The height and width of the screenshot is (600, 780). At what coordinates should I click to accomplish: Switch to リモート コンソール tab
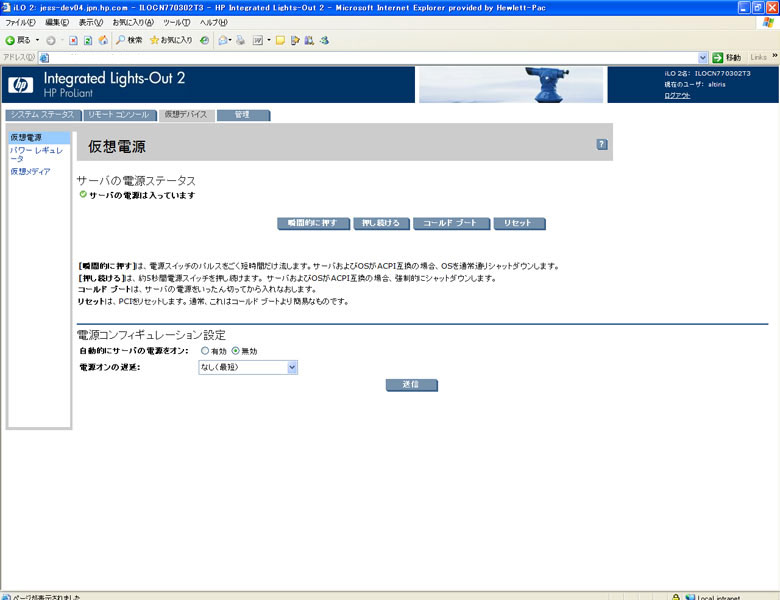point(119,115)
